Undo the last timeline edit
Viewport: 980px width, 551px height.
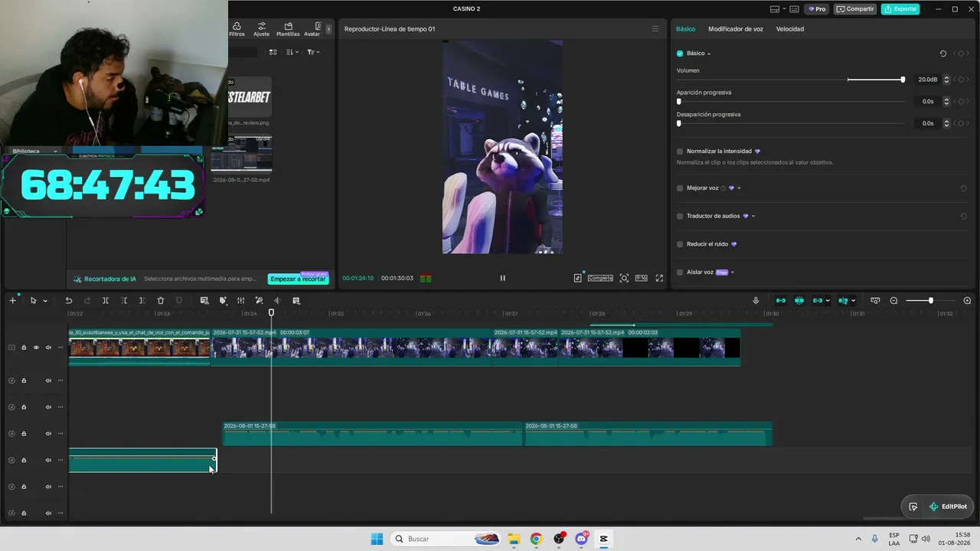point(69,301)
